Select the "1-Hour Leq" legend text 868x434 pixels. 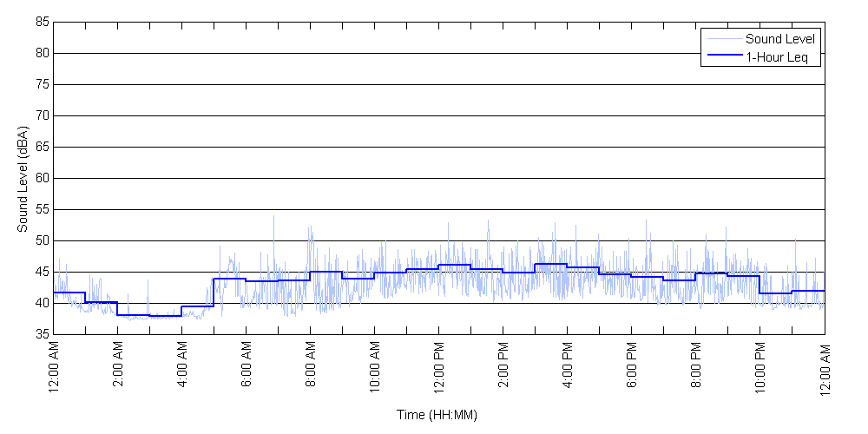776,57
